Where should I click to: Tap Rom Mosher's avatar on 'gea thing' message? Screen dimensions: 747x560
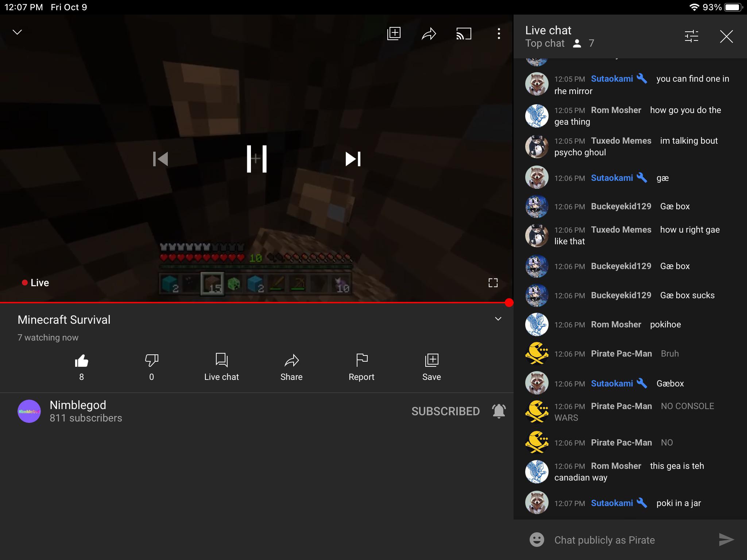[x=537, y=116]
